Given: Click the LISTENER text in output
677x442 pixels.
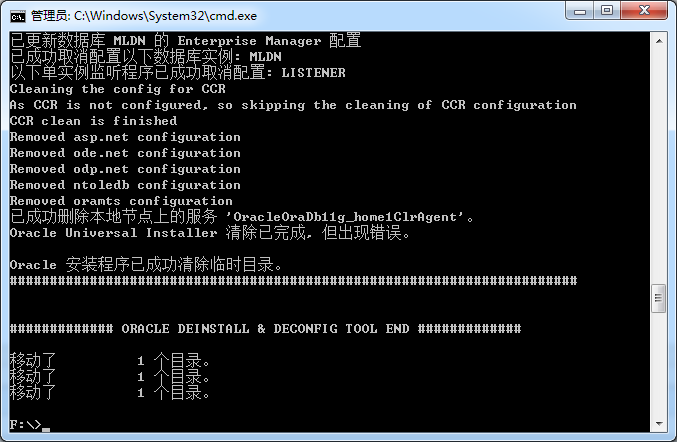Looking at the screenshot, I should (313, 73).
